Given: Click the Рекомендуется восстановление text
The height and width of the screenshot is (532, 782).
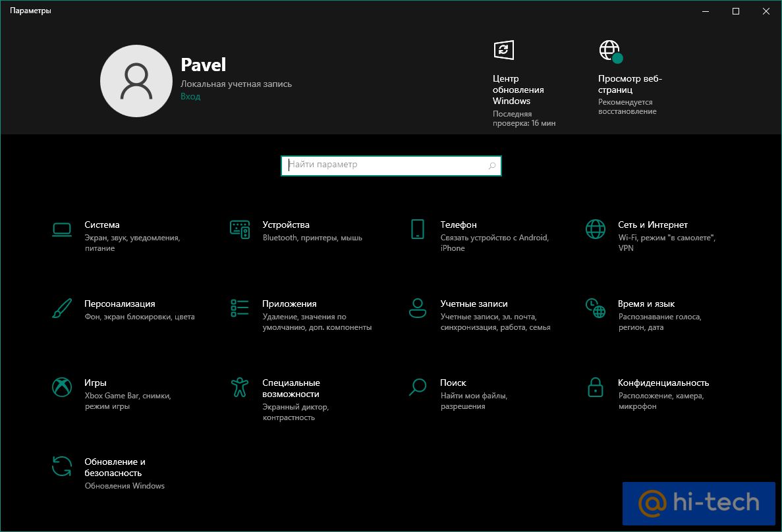Looking at the screenshot, I should coord(627,107).
